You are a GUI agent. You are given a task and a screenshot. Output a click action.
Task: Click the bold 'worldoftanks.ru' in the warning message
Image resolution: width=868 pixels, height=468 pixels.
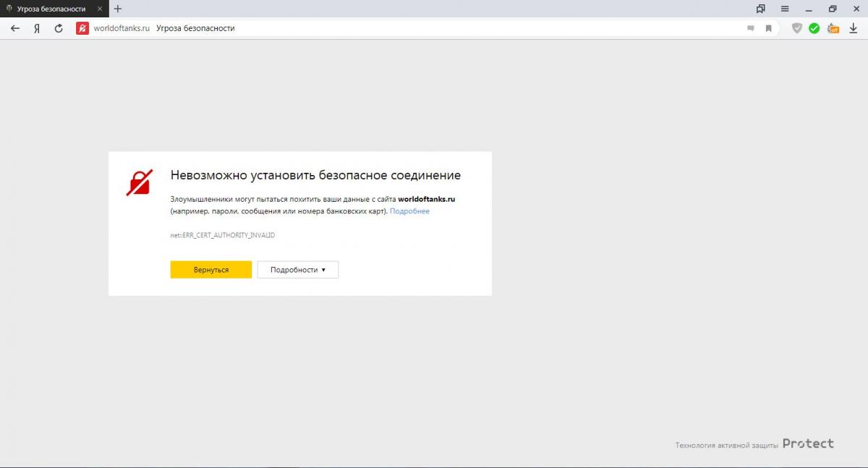pyautogui.click(x=427, y=198)
